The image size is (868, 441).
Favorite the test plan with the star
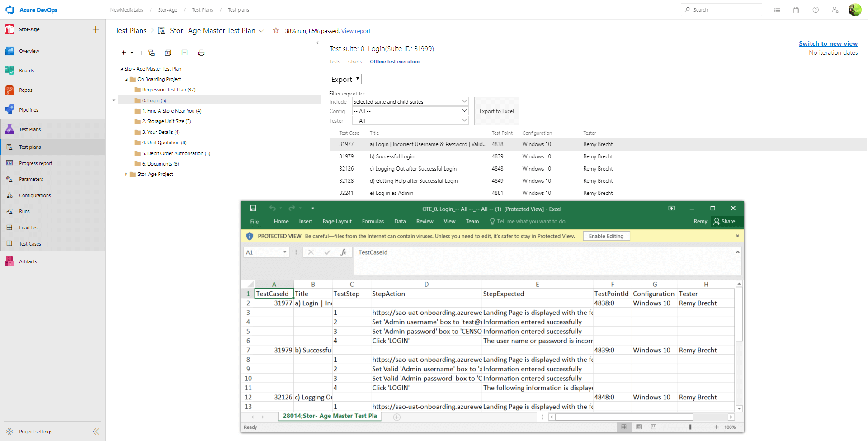(276, 31)
